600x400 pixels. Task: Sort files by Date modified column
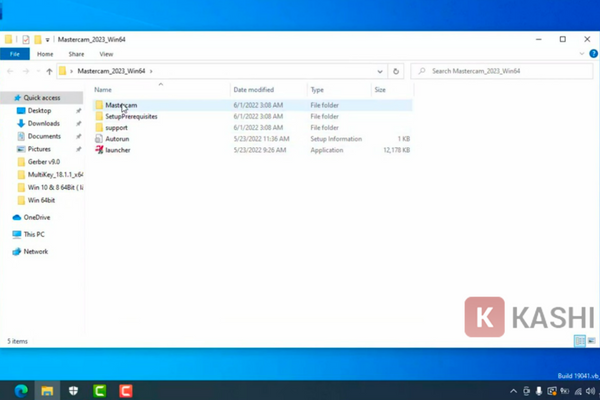tap(253, 90)
